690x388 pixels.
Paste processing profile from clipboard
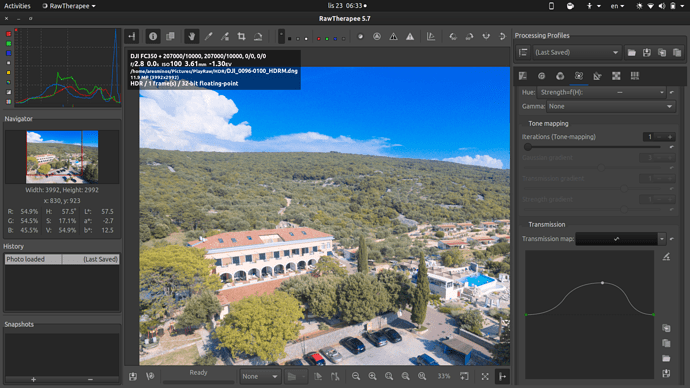(677, 52)
